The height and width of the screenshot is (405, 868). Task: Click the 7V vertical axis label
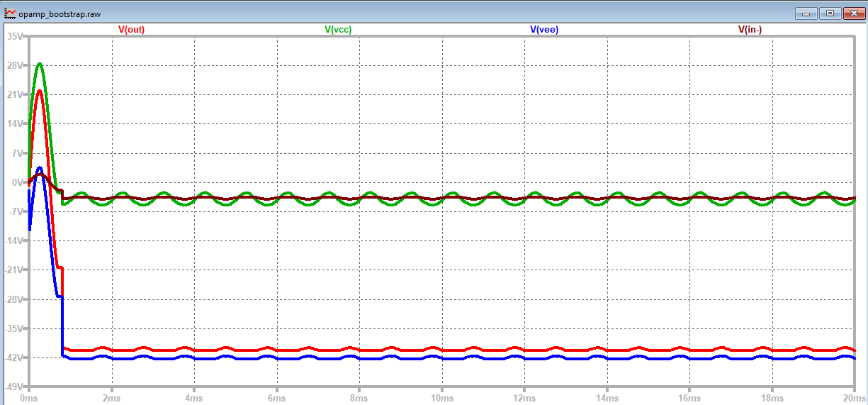pos(17,153)
